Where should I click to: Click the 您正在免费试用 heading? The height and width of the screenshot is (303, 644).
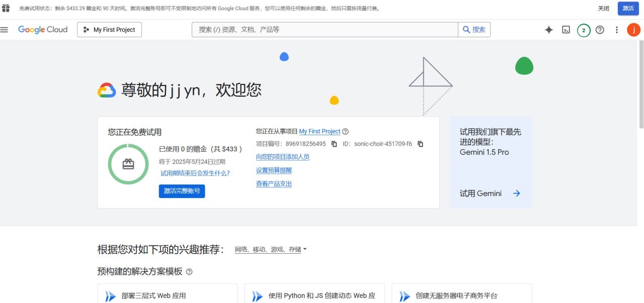click(x=135, y=132)
